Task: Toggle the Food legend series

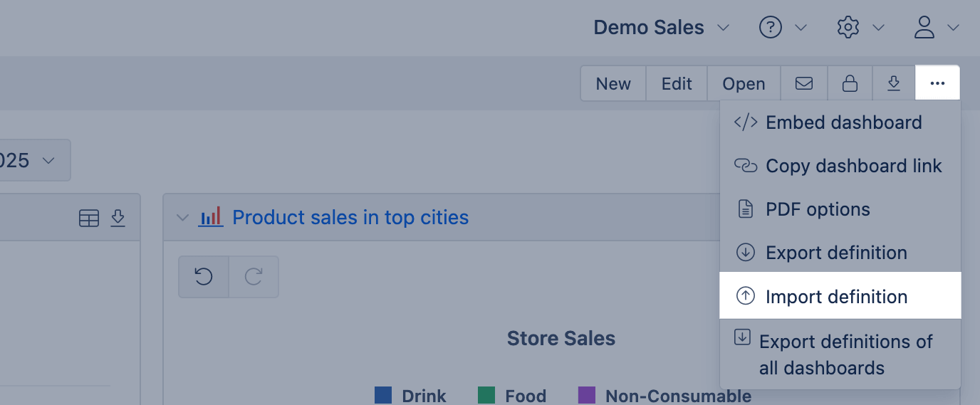Action: pyautogui.click(x=512, y=396)
